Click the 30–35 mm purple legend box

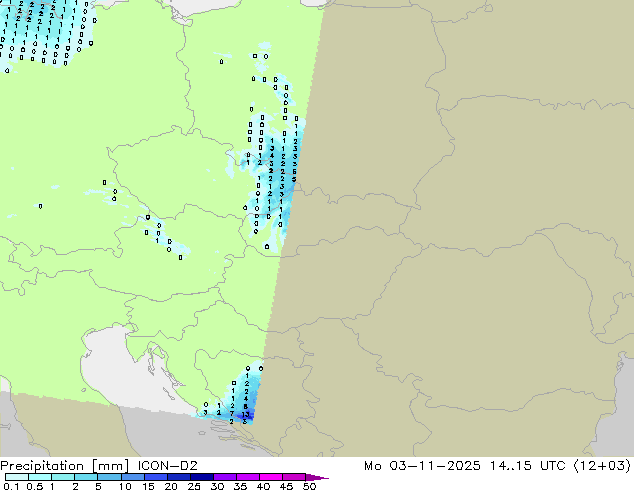coord(224,477)
